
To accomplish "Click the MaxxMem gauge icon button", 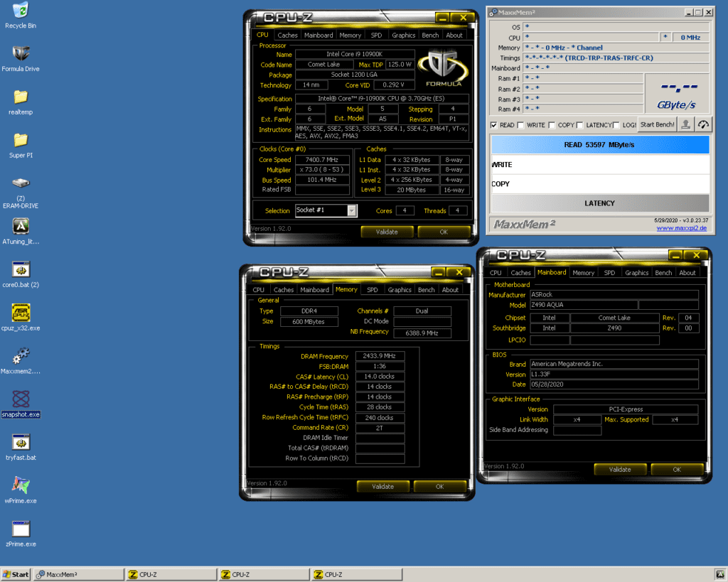I will point(703,124).
